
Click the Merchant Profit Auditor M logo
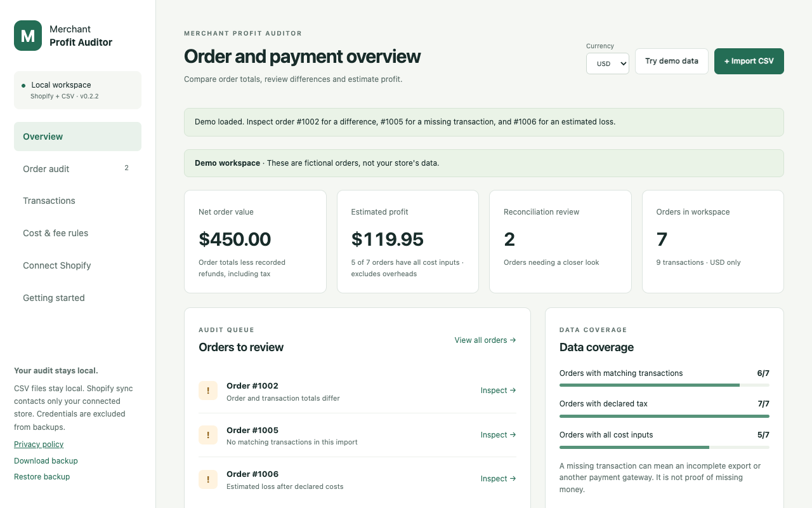[28, 36]
